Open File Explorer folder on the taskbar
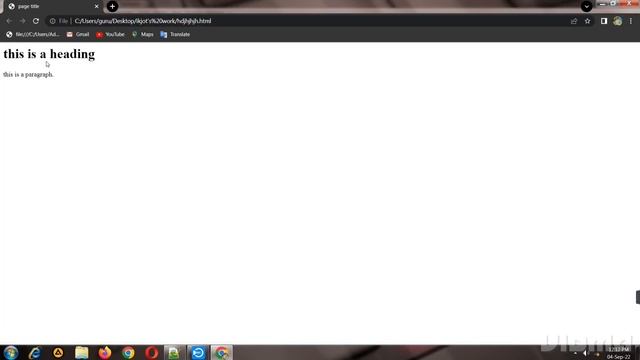The image size is (640, 360). [x=81, y=353]
